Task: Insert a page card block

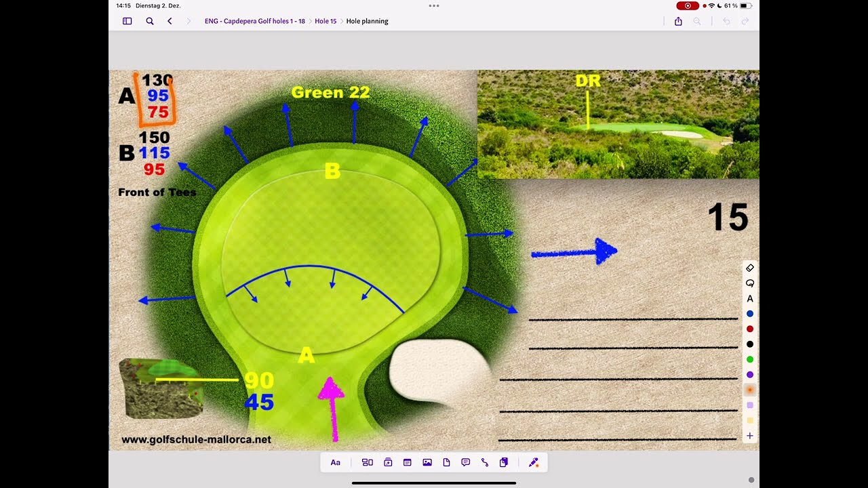Action: coord(408,462)
